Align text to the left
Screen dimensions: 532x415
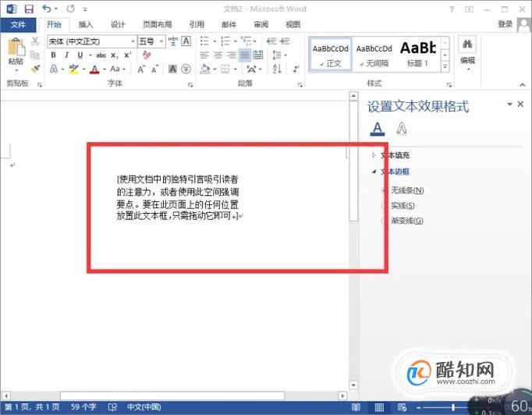204,55
